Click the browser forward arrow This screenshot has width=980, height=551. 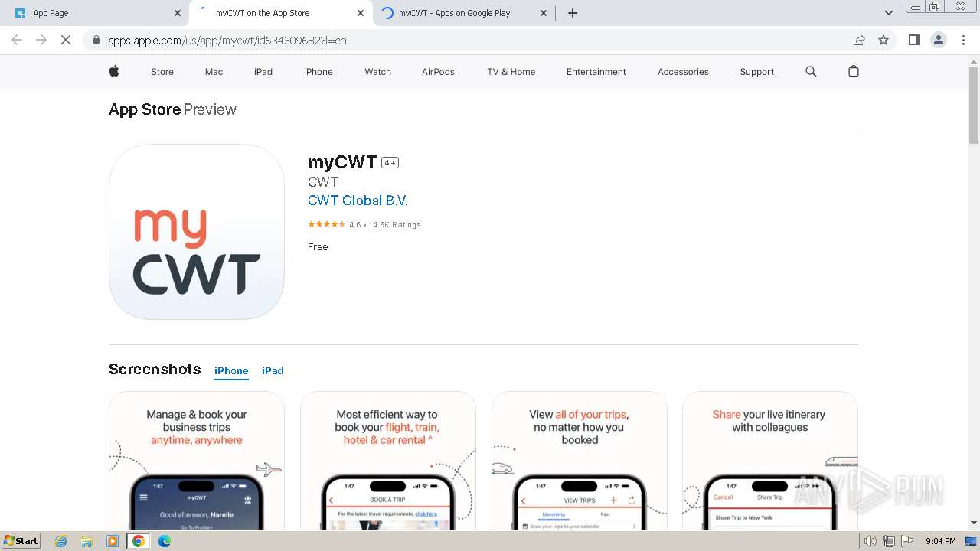(41, 40)
